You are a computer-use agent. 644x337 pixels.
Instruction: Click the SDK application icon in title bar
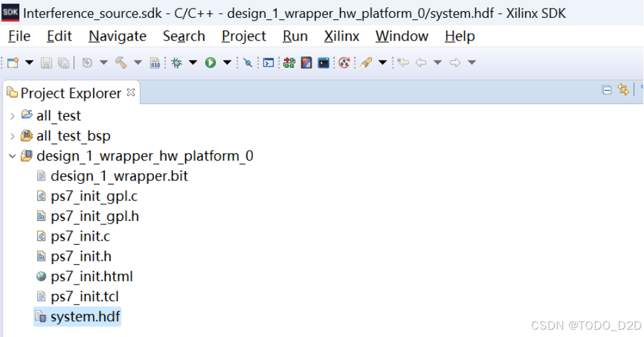[10, 13]
